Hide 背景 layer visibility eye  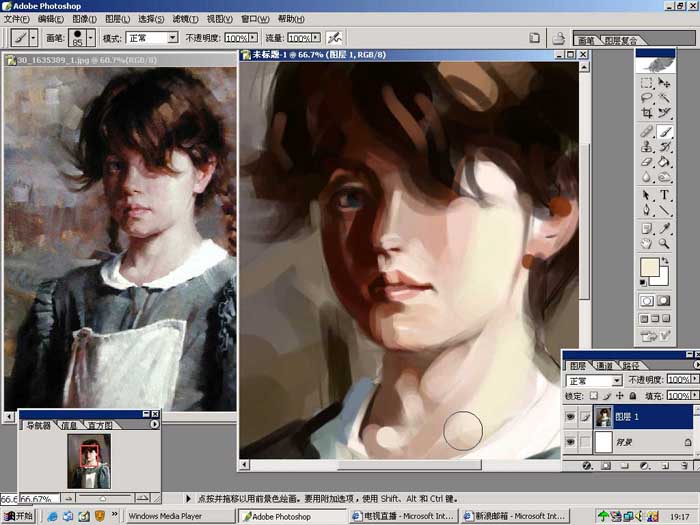pyautogui.click(x=570, y=442)
